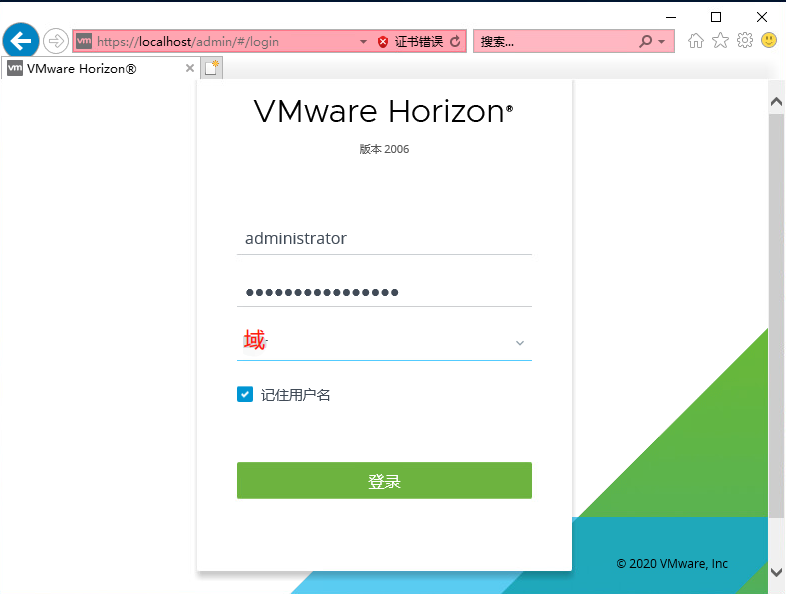Go back using the blue back arrow
This screenshot has width=786, height=594.
[21, 41]
